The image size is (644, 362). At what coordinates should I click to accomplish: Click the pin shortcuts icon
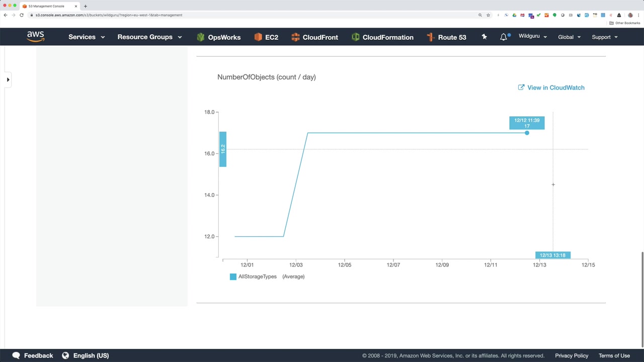pos(484,37)
